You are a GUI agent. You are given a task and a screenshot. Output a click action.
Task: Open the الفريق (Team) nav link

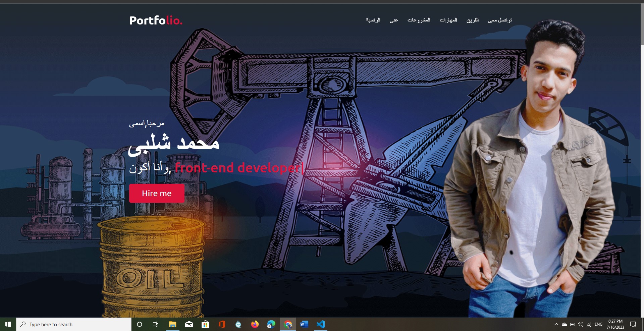(x=472, y=20)
